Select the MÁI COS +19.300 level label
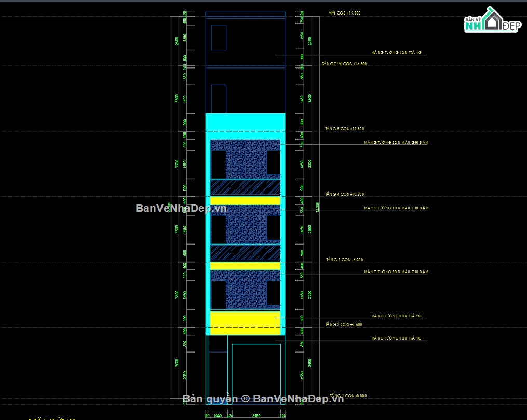The height and width of the screenshot is (420, 527). pyautogui.click(x=344, y=13)
